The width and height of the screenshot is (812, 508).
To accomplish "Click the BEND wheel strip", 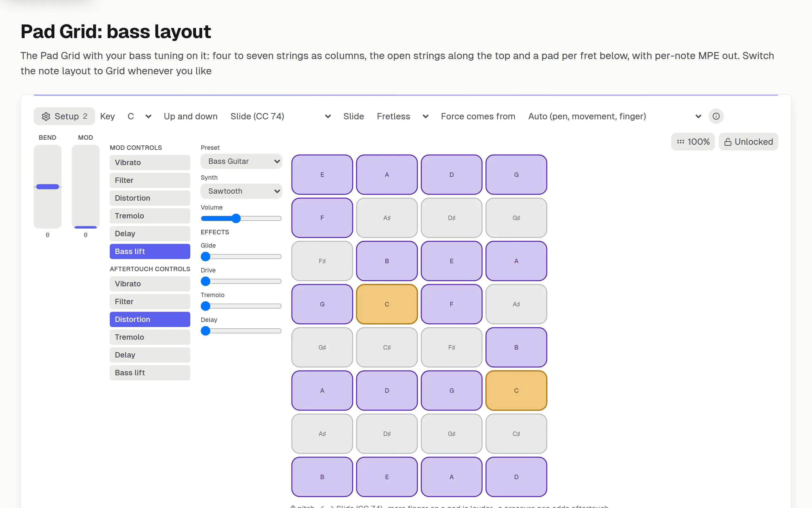I will [x=47, y=187].
